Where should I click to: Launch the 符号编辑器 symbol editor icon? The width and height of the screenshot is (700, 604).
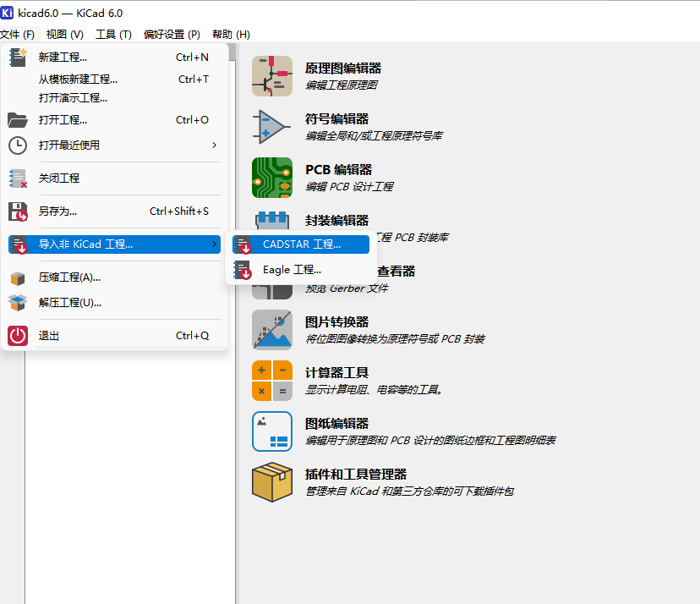click(272, 127)
